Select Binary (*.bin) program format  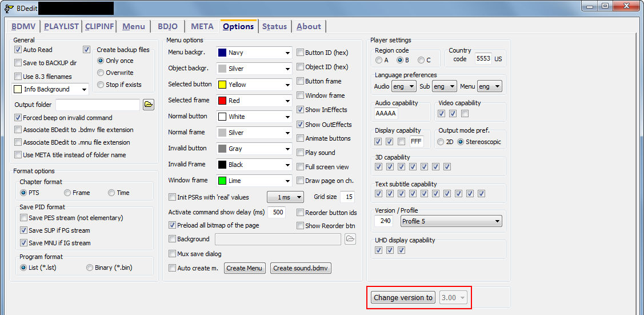(90, 268)
